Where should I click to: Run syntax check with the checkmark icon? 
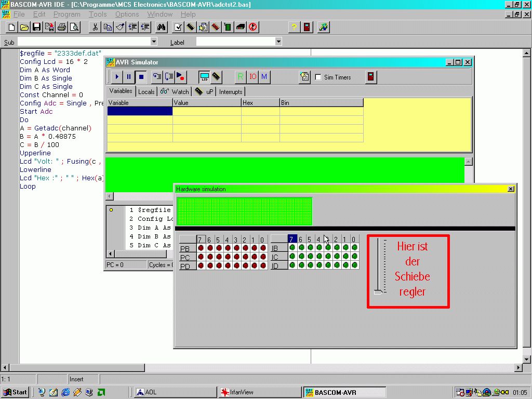pos(178,27)
